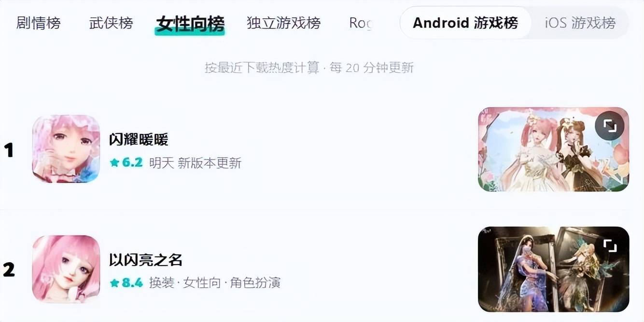The width and height of the screenshot is (644, 322).
Task: Expand the 以闪亮之名 screenshot preview to fullscreen
Action: click(x=610, y=246)
